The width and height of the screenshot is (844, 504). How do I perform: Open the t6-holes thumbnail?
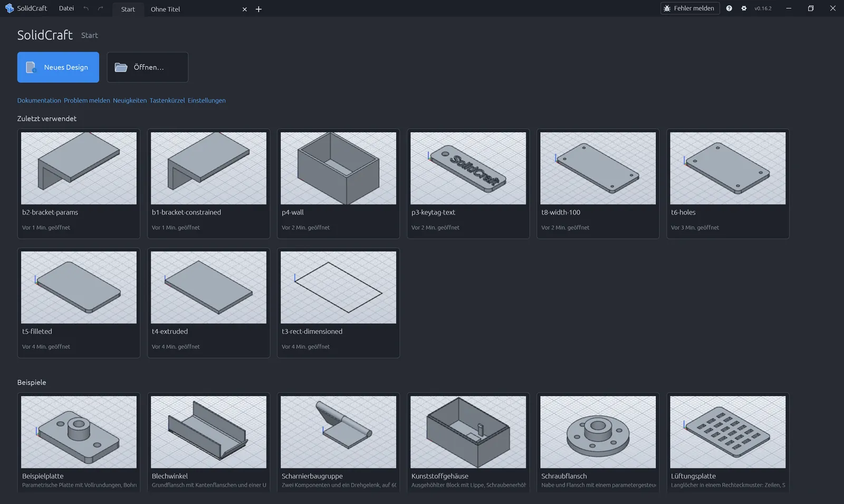(x=727, y=168)
